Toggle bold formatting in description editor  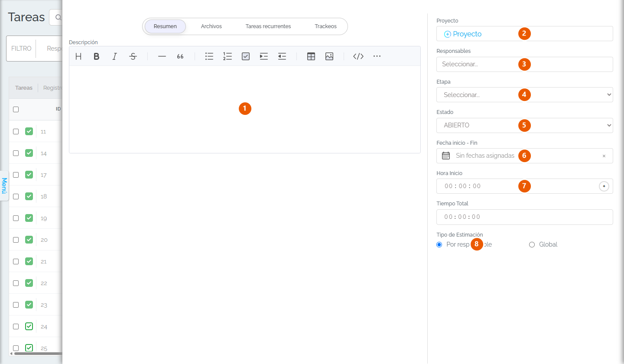pyautogui.click(x=97, y=56)
